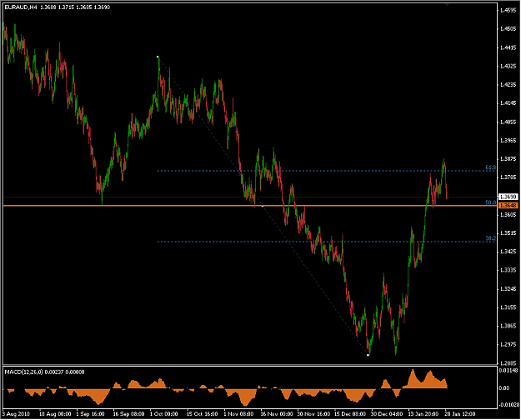The width and height of the screenshot is (521, 420).
Task: Click the orange 1.3648 horizontal line price tag
Action: (x=508, y=206)
